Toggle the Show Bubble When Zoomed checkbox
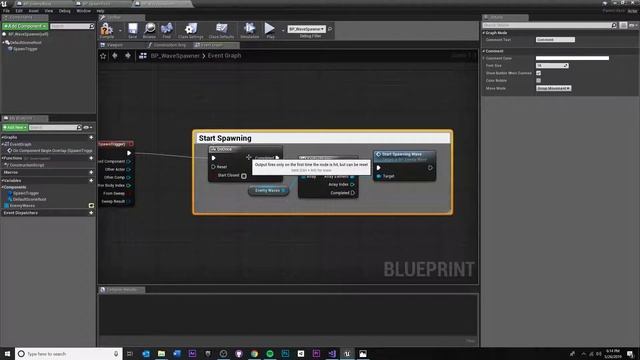 click(538, 73)
